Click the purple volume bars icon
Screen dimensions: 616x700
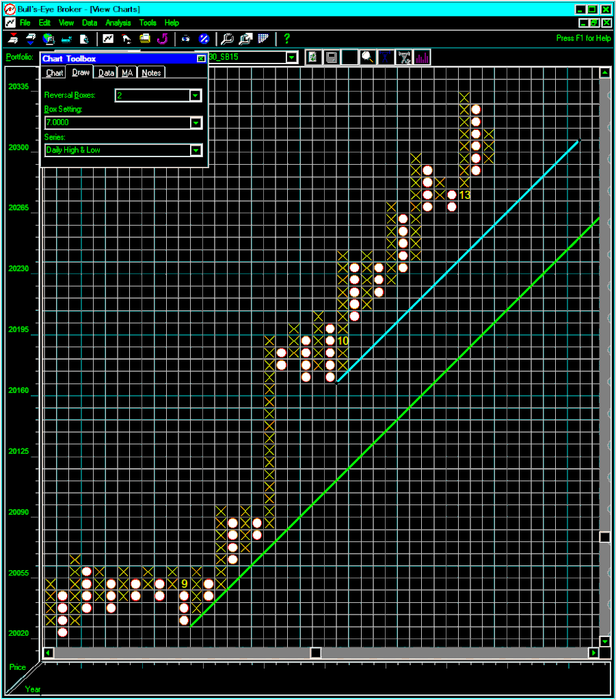[422, 57]
